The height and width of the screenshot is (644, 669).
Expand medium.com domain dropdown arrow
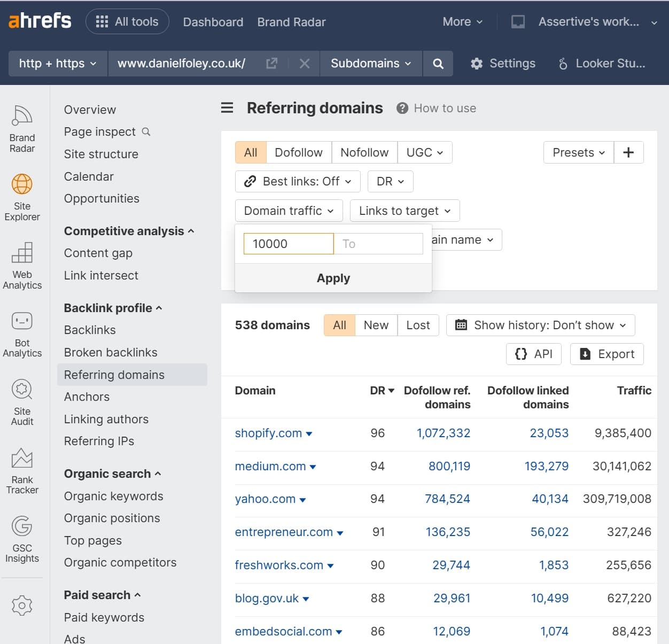[x=313, y=467]
